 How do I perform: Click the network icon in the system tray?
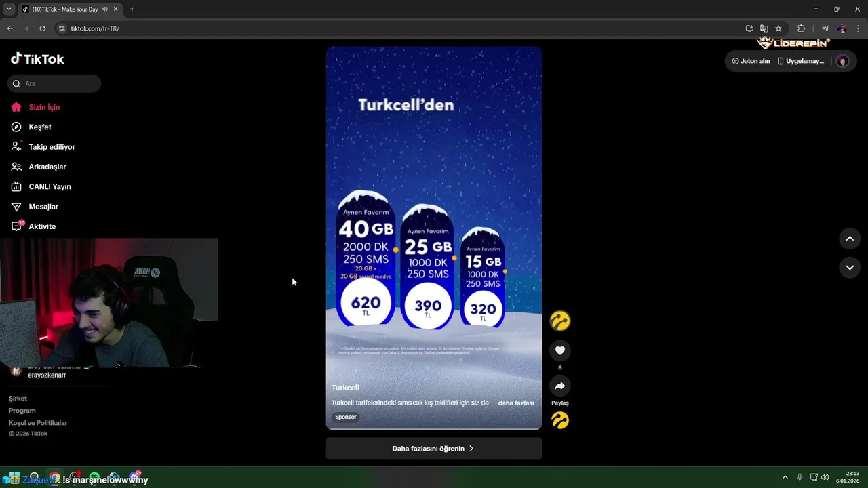pos(814,477)
